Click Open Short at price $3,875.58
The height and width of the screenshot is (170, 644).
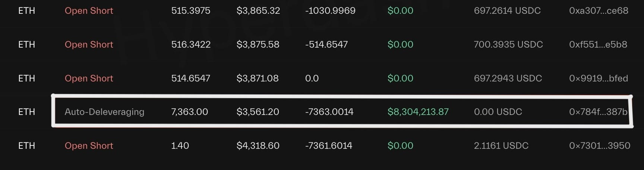coord(89,45)
